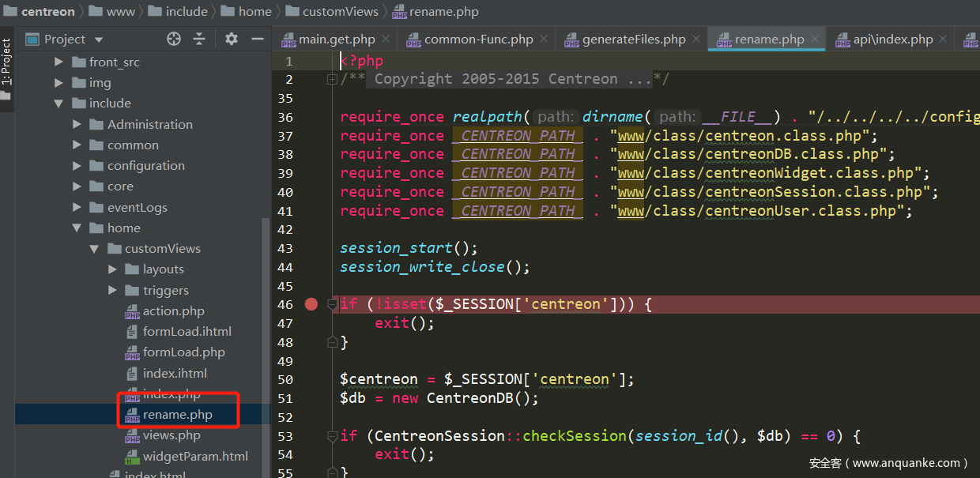Select action.php in the project tree
Image resolution: width=980 pixels, height=478 pixels.
coord(173,311)
